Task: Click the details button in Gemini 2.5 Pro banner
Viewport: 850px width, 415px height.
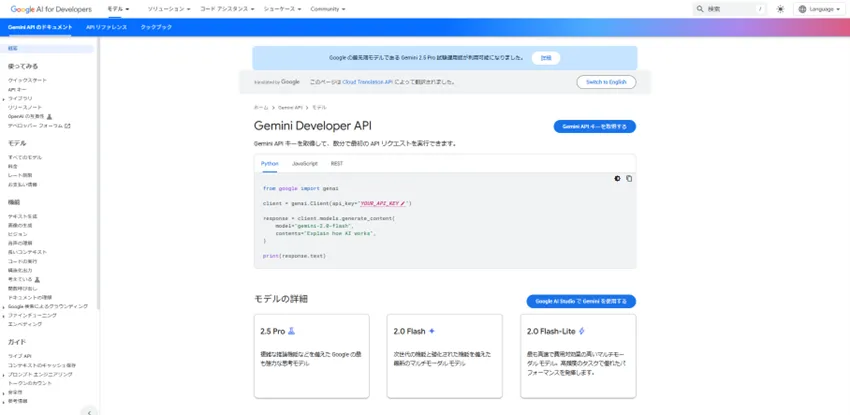Action: coord(546,58)
